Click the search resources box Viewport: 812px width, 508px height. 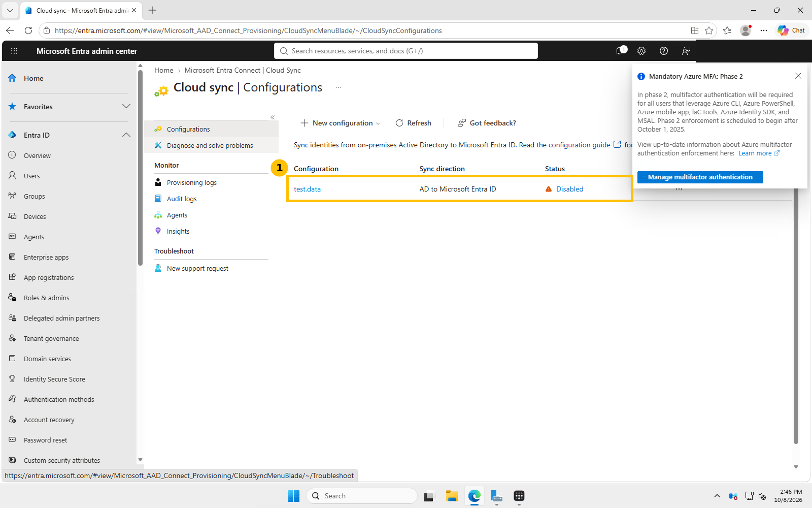406,51
